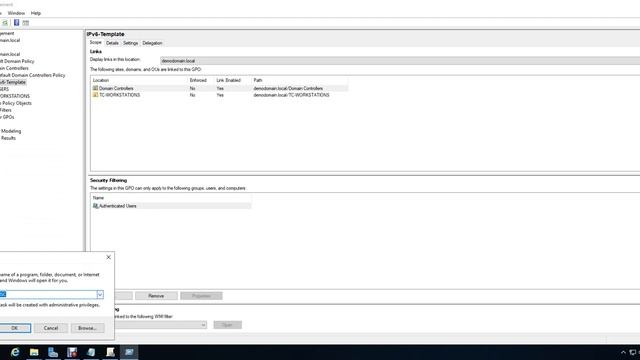Select Group Policy Modeling node
Screen dimensions: 640x360
(x=11, y=131)
